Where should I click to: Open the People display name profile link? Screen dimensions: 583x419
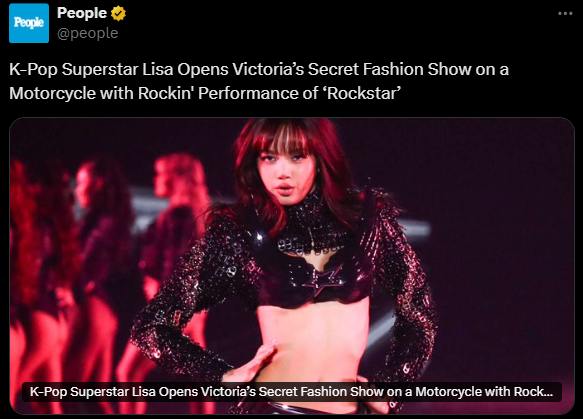[x=82, y=13]
